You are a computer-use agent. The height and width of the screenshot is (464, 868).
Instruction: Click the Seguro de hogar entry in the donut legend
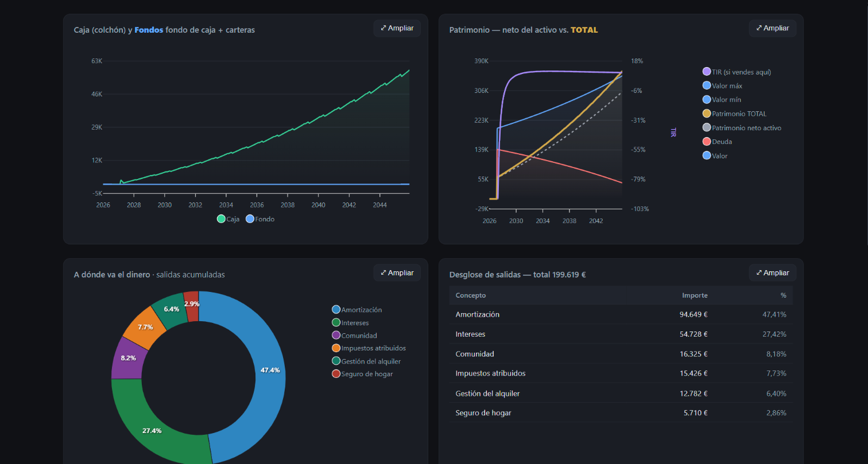point(362,374)
